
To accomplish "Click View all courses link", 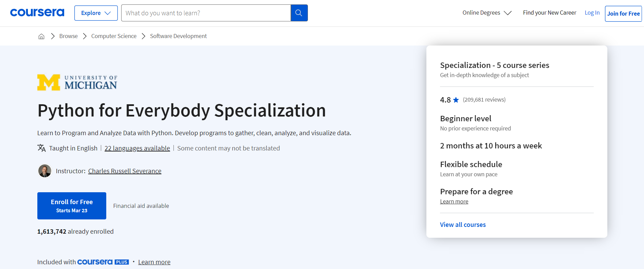I will coord(463,225).
